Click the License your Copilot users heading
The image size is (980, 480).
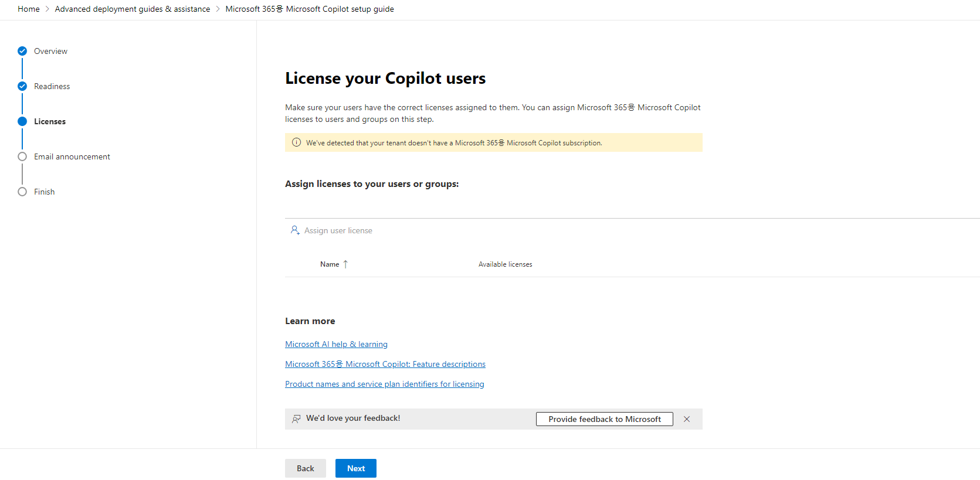[x=385, y=78]
